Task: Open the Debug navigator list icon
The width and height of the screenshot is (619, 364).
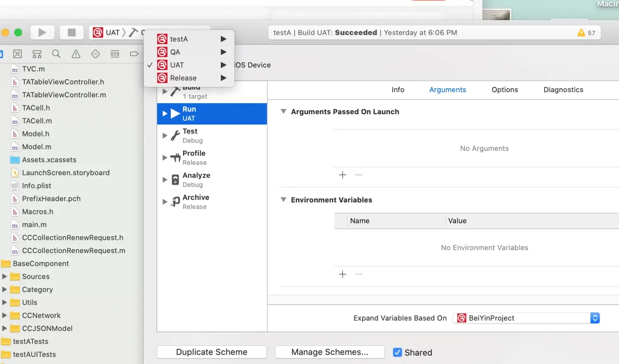Action: tap(115, 54)
